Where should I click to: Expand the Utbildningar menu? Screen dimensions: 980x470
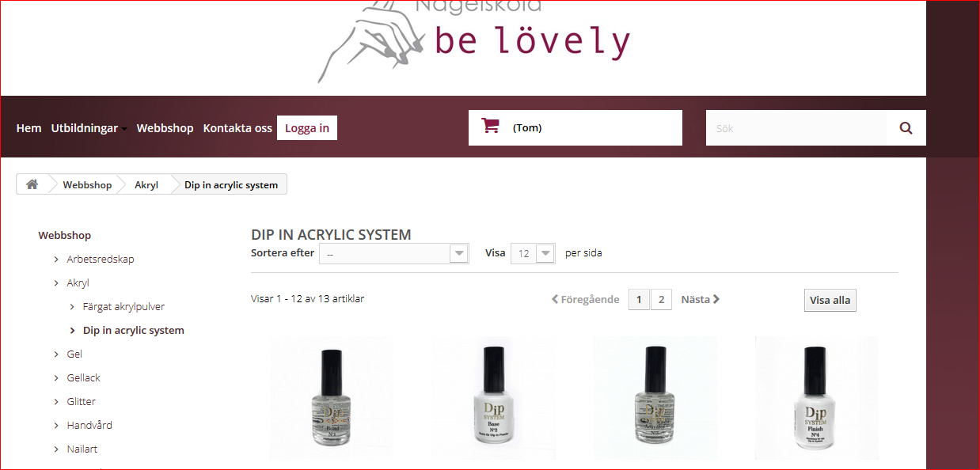pyautogui.click(x=89, y=128)
